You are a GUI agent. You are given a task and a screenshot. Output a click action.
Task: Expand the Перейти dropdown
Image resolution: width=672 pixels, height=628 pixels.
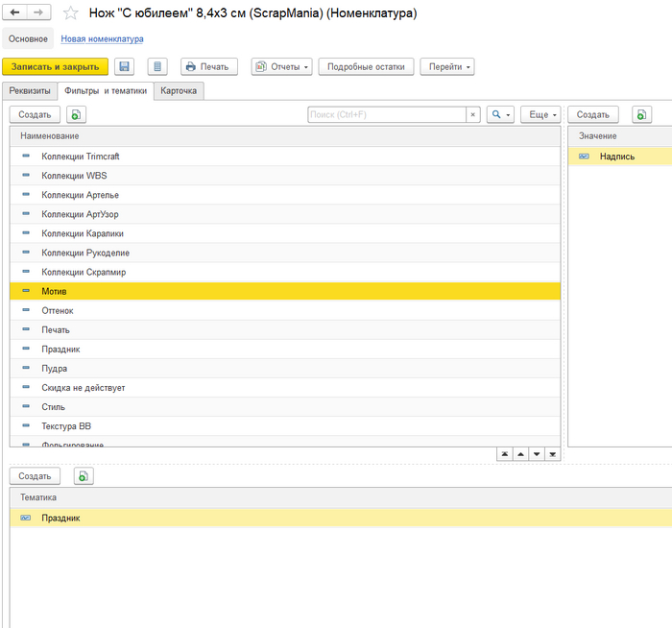447,66
